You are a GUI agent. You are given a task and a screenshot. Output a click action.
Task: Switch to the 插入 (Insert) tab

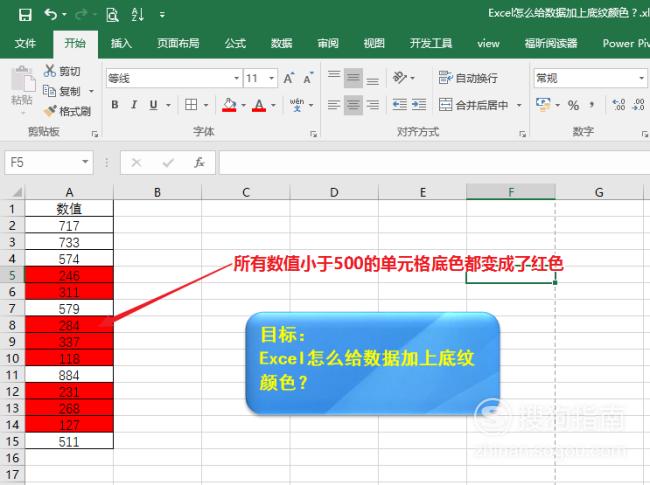tap(121, 43)
